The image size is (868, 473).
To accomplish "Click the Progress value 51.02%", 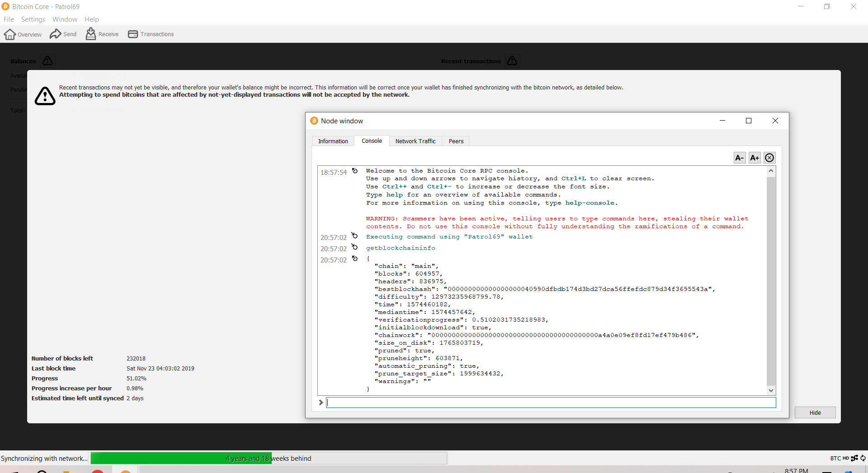I will pyautogui.click(x=137, y=379).
